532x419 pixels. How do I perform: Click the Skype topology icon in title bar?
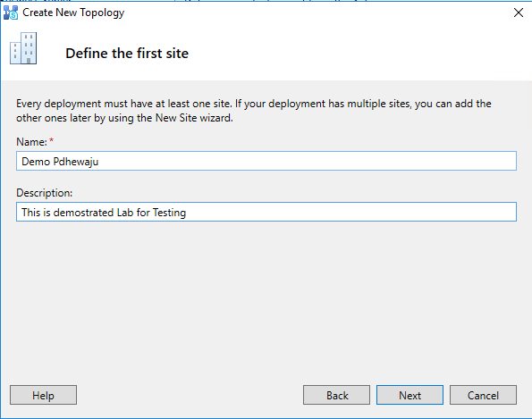pos(11,13)
